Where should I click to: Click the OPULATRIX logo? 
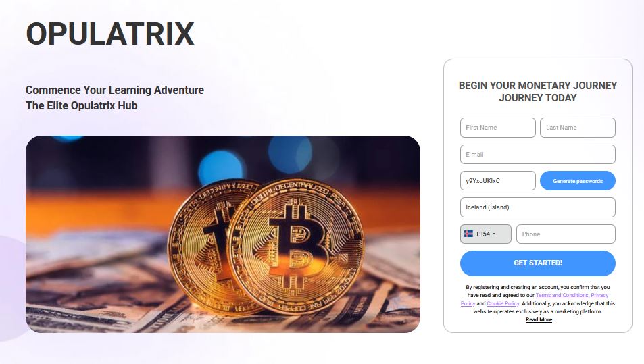coord(110,34)
